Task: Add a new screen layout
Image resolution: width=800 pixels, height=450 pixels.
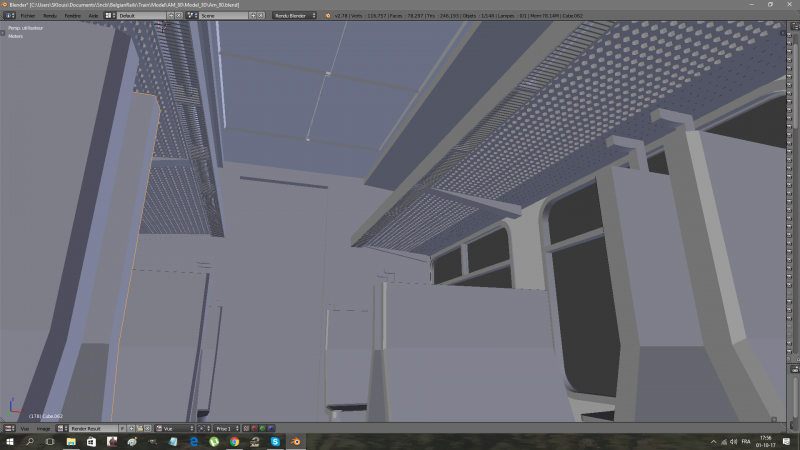Action: pos(171,15)
